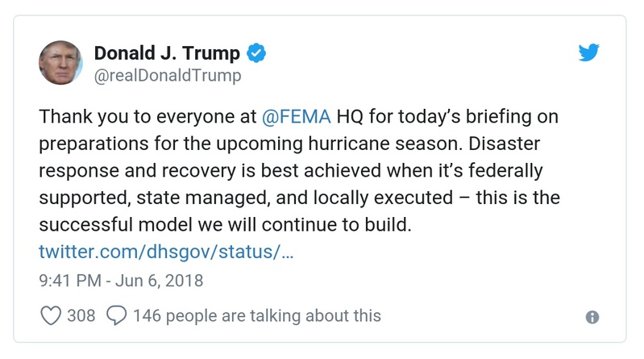Click the "Thank you to everyone at" text
The width and height of the screenshot is (644, 359).
point(147,118)
